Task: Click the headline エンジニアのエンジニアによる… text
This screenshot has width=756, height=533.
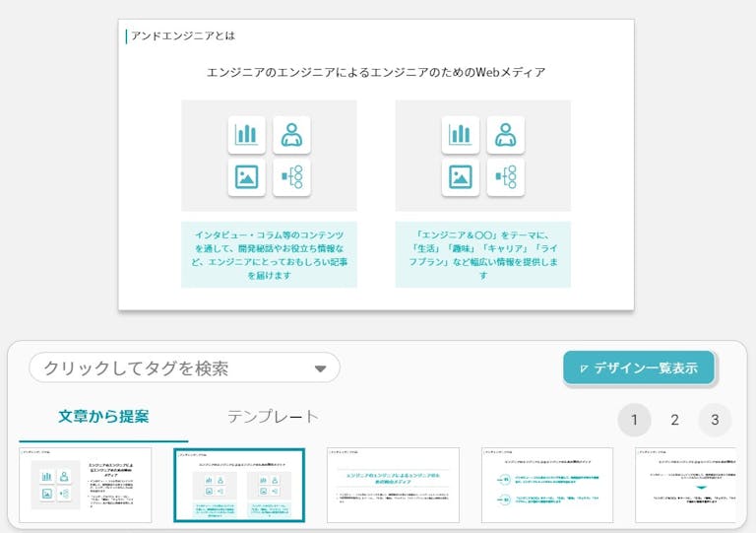Action: (376, 72)
